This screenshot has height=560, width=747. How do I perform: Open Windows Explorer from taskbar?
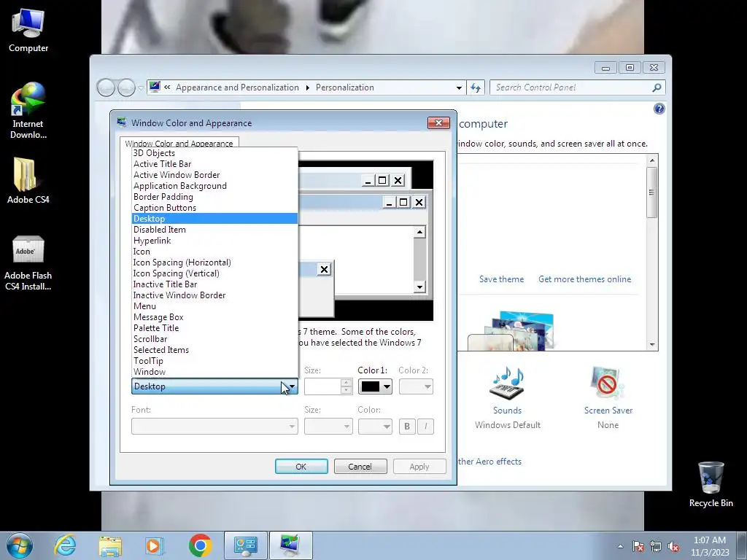pos(110,545)
